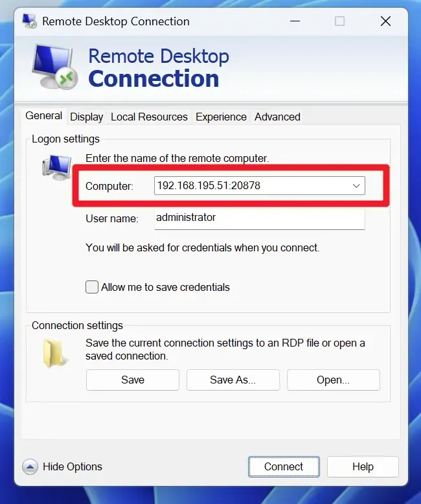This screenshot has width=421, height=504.
Task: Choose the Save As... button
Action: point(233,380)
